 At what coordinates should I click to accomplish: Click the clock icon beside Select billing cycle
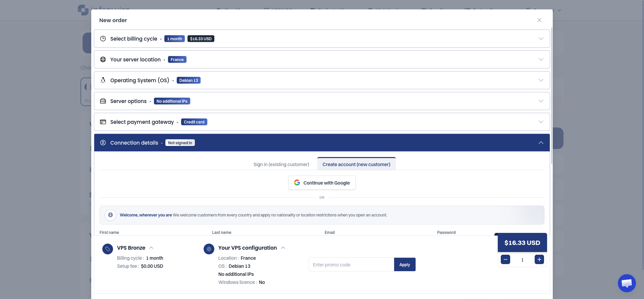pos(103,39)
